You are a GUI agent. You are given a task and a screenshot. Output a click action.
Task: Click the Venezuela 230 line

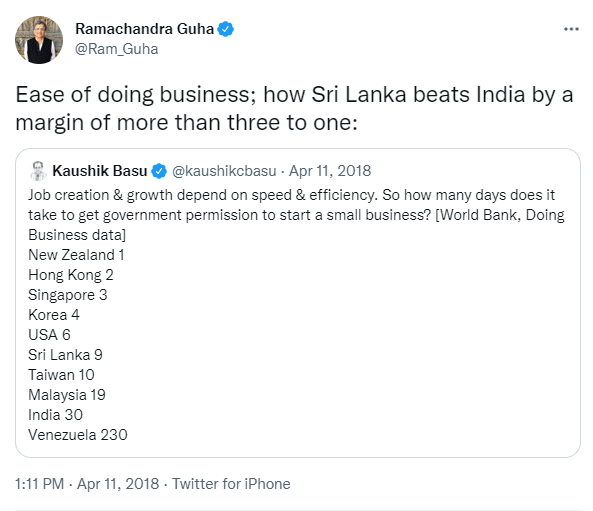(x=78, y=435)
